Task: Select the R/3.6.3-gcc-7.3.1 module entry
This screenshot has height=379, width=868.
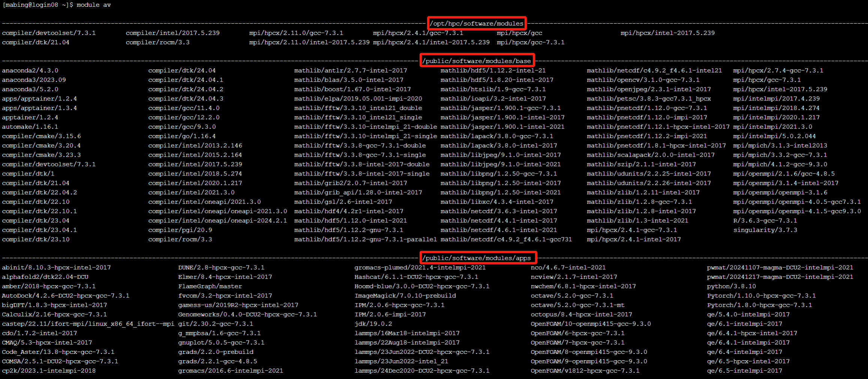Action: (765, 220)
